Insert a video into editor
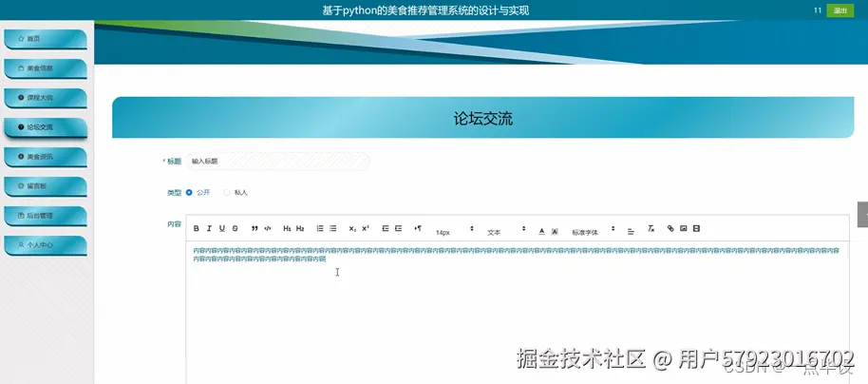Screen dimensions: 868x384 click(696, 228)
